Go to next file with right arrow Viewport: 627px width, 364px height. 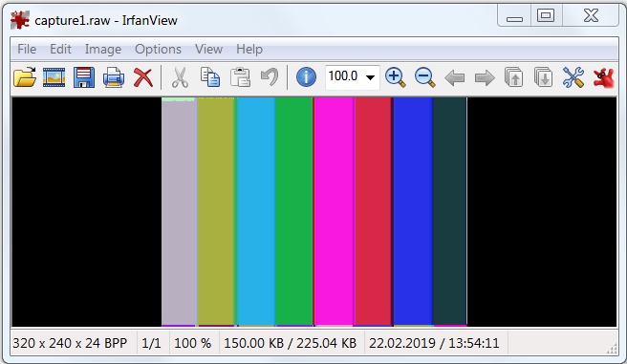[x=485, y=77]
